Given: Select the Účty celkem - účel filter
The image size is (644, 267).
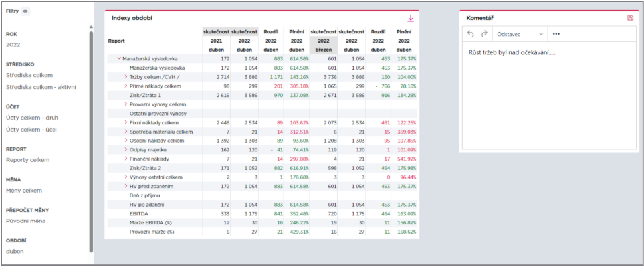Looking at the screenshot, I should [x=32, y=130].
